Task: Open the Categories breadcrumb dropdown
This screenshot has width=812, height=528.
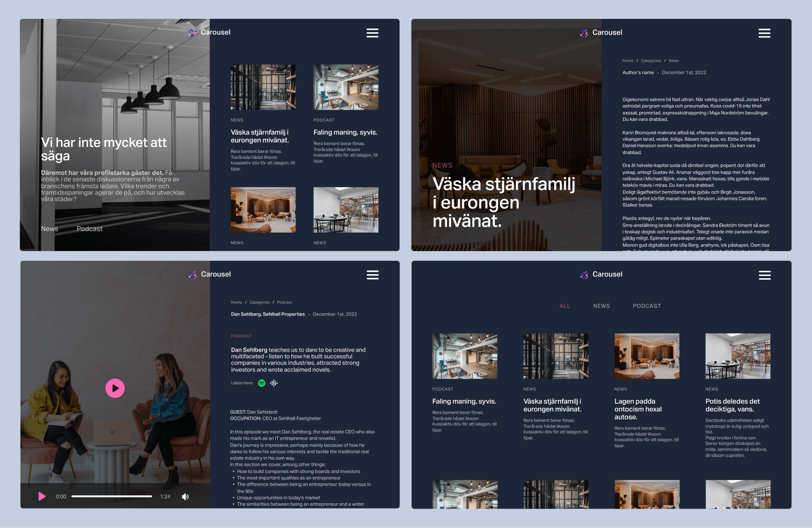Action: point(259,302)
